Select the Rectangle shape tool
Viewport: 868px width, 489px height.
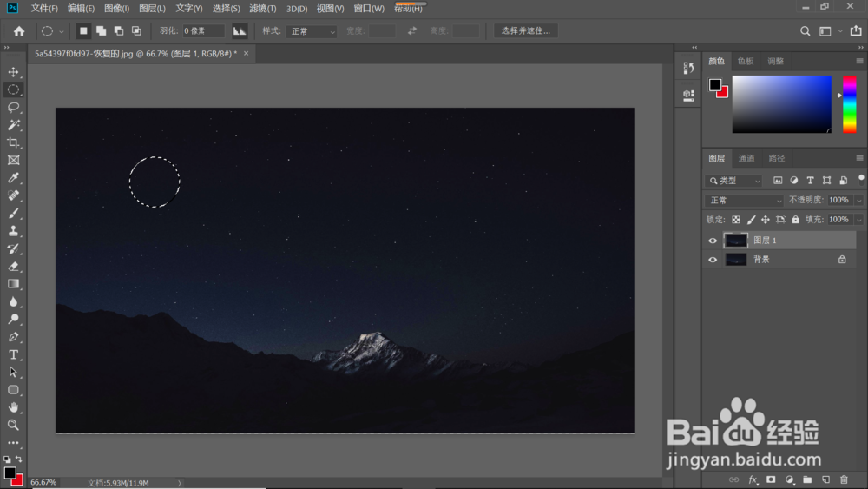tap(13, 390)
